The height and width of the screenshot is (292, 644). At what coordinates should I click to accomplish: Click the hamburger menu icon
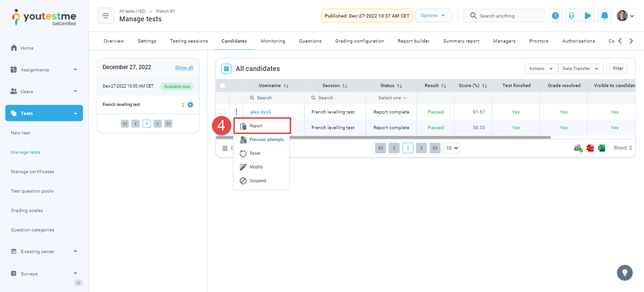106,16
